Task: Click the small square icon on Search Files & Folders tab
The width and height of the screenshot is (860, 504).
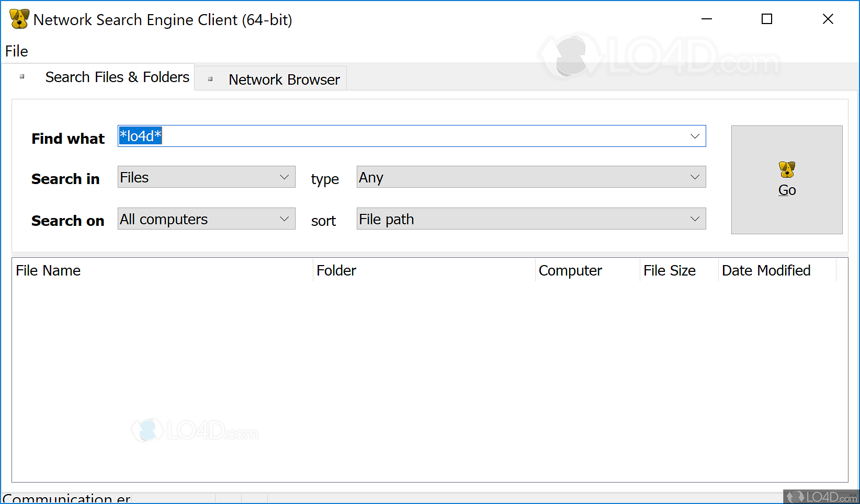Action: click(x=22, y=76)
